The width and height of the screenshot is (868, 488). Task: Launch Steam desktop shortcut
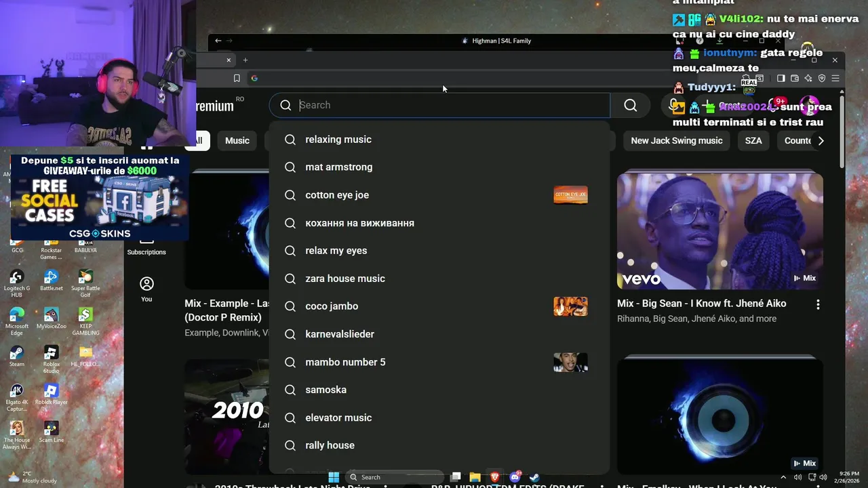pos(17,357)
